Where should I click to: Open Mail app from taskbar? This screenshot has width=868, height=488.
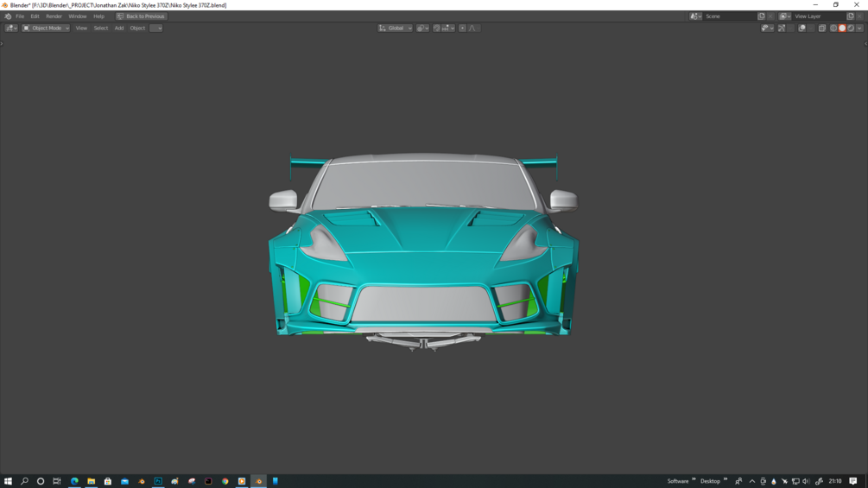[124, 481]
